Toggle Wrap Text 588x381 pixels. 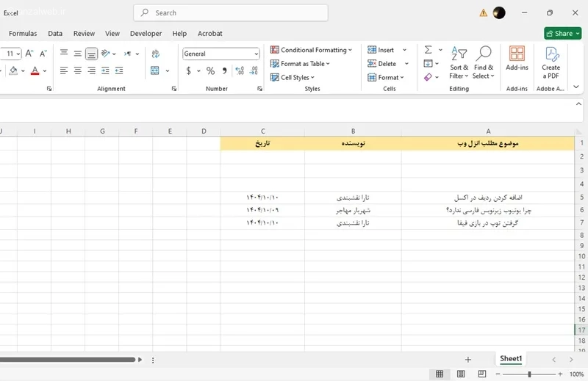155,54
